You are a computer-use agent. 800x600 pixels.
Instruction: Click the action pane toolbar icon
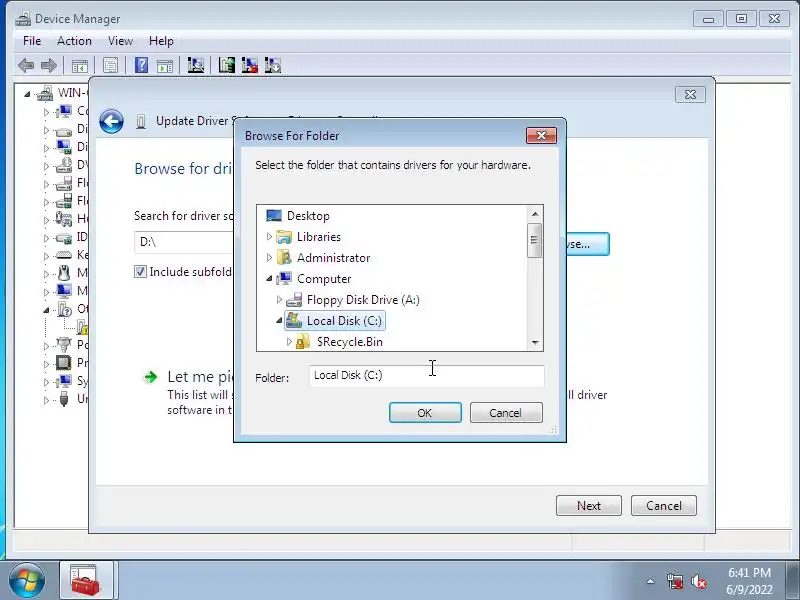[165, 66]
